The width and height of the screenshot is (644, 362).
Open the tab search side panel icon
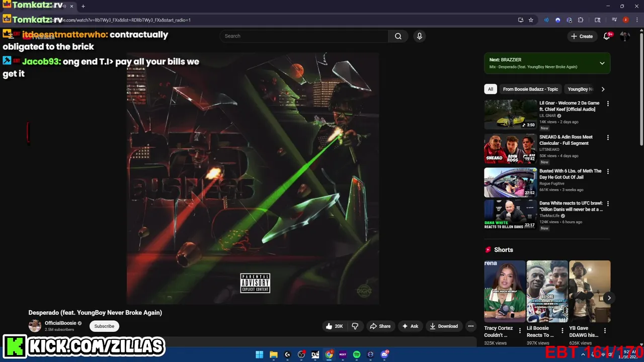point(598,20)
